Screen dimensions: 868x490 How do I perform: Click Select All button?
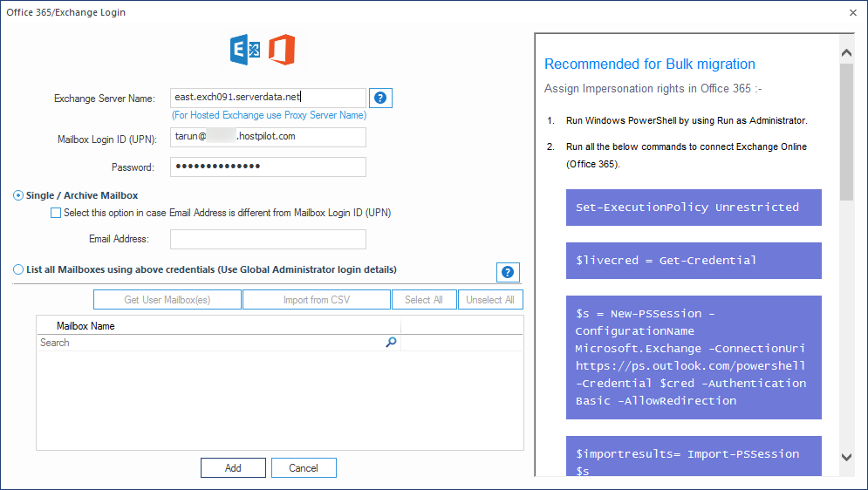click(x=424, y=300)
